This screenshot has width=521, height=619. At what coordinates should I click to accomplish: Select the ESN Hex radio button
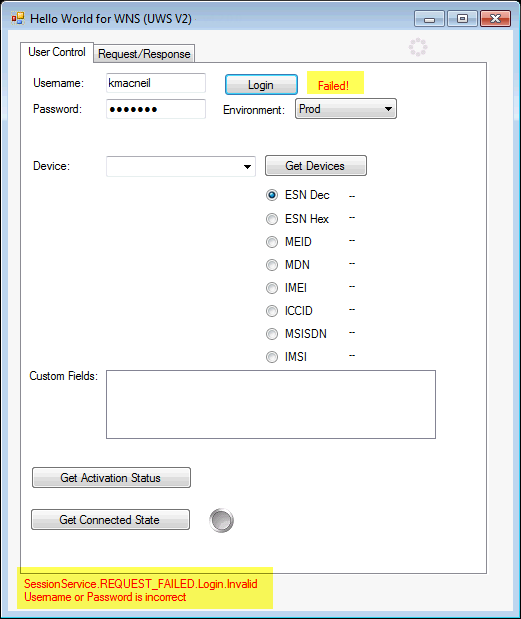(272, 219)
